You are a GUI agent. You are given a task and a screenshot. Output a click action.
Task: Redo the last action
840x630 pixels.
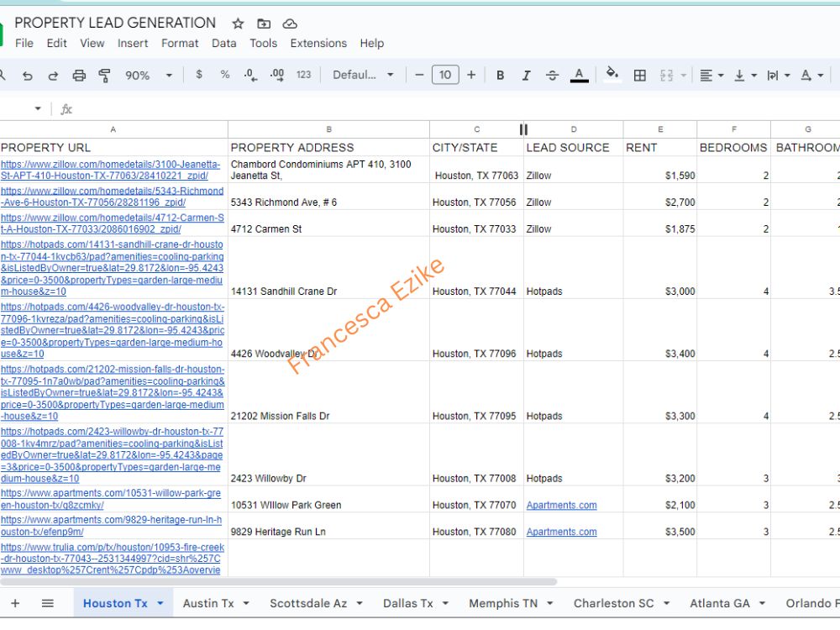[53, 76]
